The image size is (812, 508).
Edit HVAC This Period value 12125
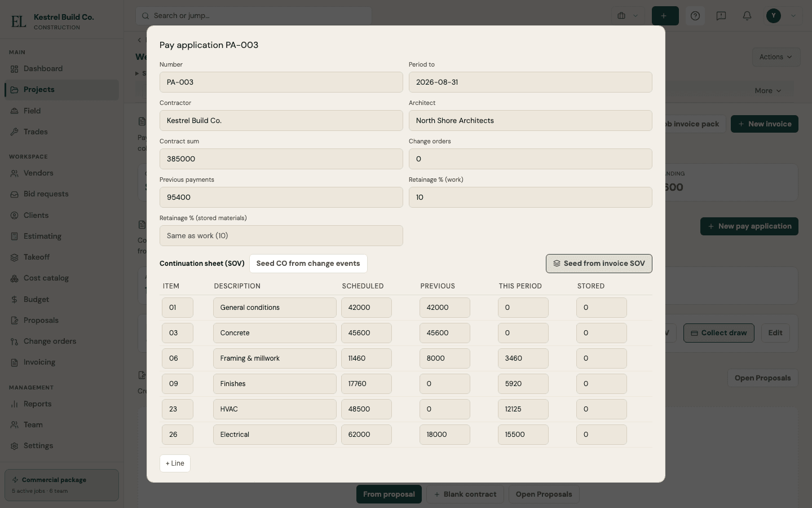[x=523, y=409]
